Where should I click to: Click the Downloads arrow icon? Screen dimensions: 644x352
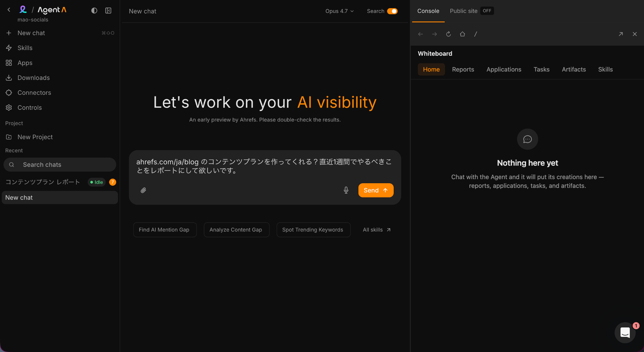point(9,78)
